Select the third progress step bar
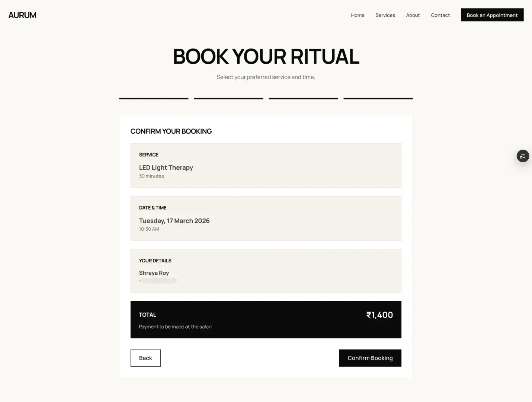Viewport: 532px width, 402px height. tap(303, 98)
